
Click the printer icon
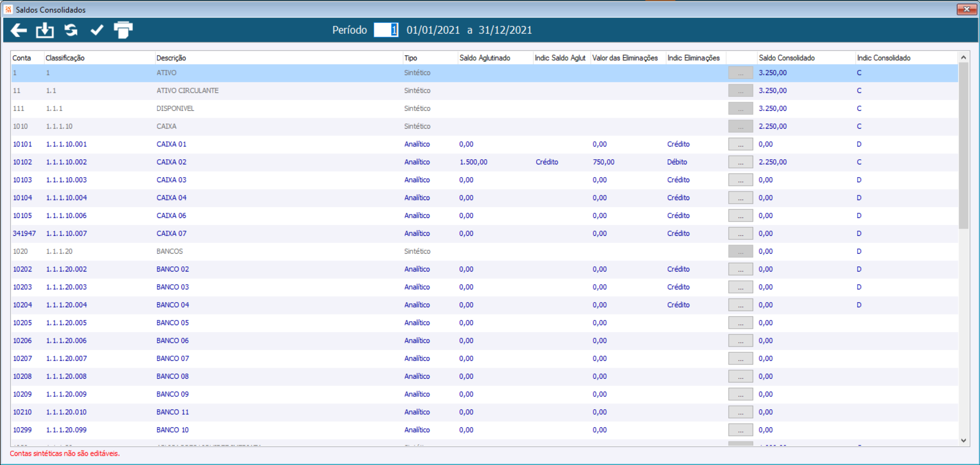click(123, 30)
